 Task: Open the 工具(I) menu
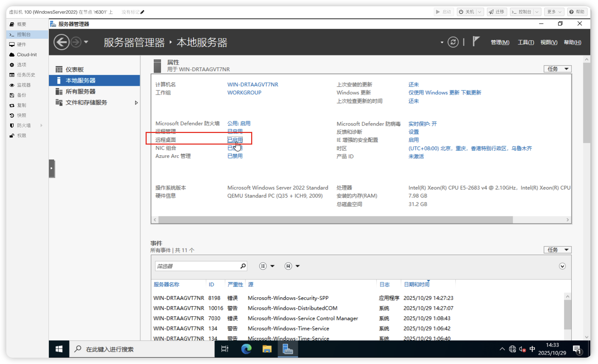click(525, 42)
